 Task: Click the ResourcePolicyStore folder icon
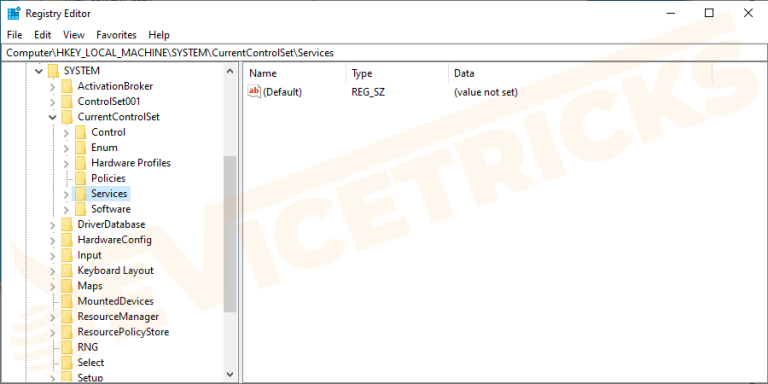click(67, 332)
